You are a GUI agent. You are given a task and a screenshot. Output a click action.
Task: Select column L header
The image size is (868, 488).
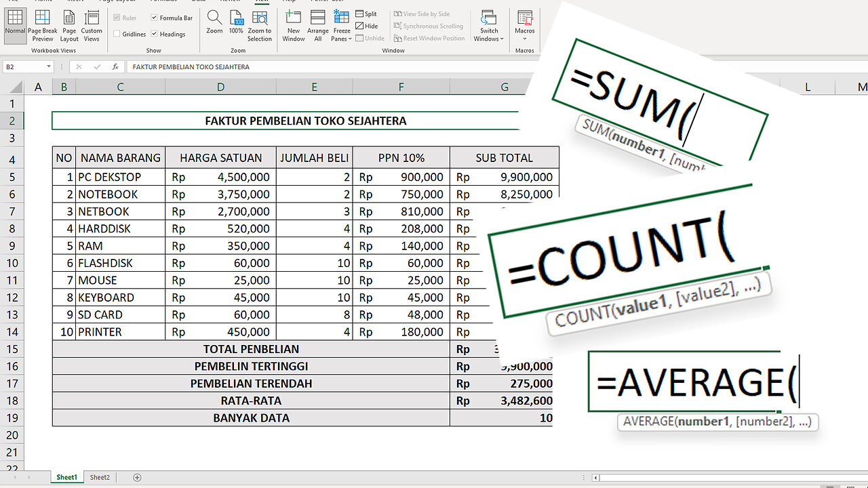tap(808, 87)
